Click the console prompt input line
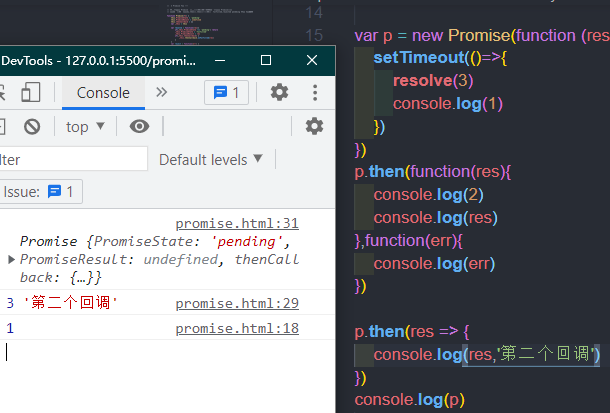610x413 pixels. click(x=167, y=352)
